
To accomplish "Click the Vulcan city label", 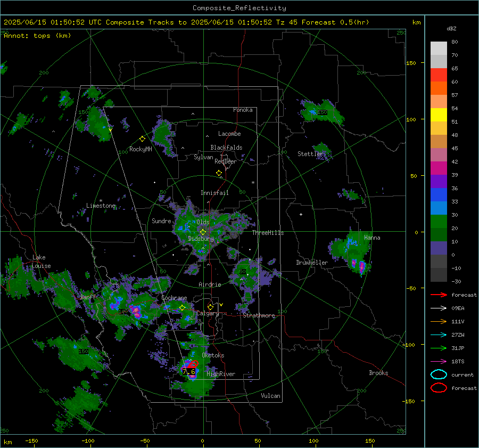I will click(x=271, y=396).
